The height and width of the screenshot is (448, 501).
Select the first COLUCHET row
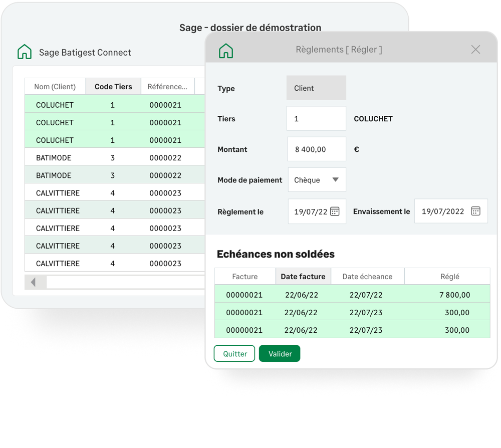tap(115, 104)
